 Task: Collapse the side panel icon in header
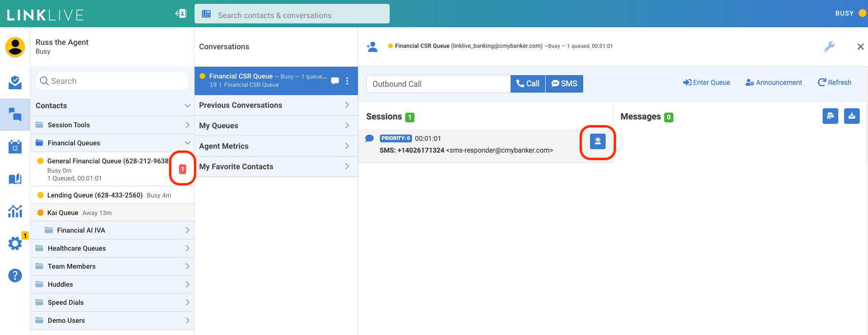click(x=181, y=14)
